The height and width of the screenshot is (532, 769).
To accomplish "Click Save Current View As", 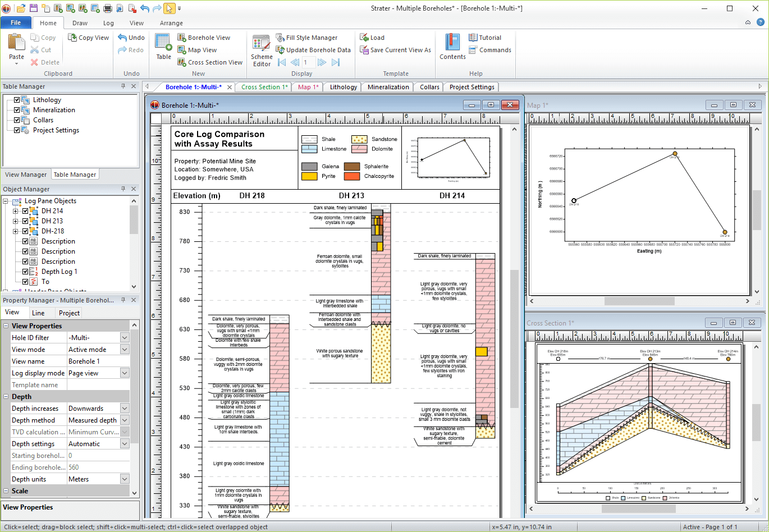I will click(395, 50).
